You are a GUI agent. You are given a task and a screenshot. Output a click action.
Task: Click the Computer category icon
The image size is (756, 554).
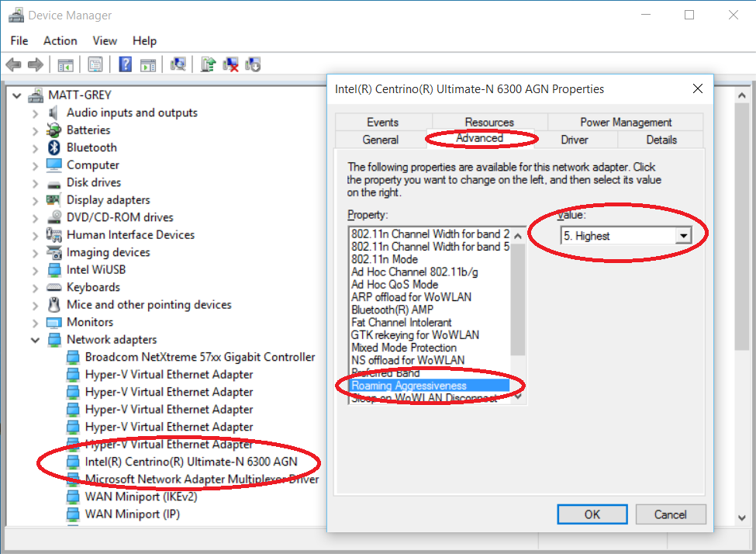pyautogui.click(x=54, y=165)
